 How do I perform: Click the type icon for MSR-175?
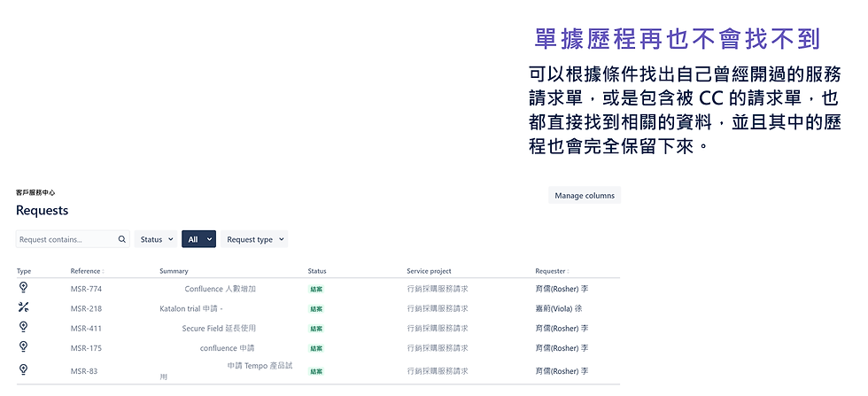[23, 346]
